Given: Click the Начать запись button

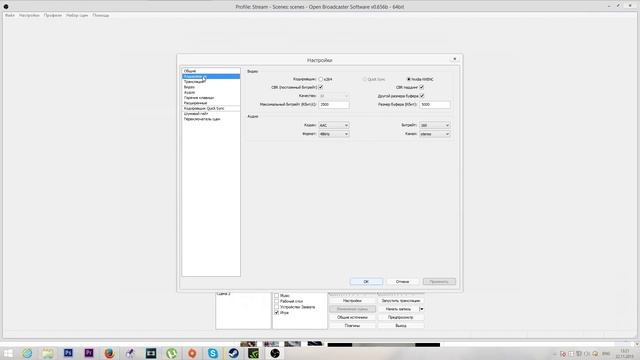Looking at the screenshot, I should pyautogui.click(x=398, y=309).
